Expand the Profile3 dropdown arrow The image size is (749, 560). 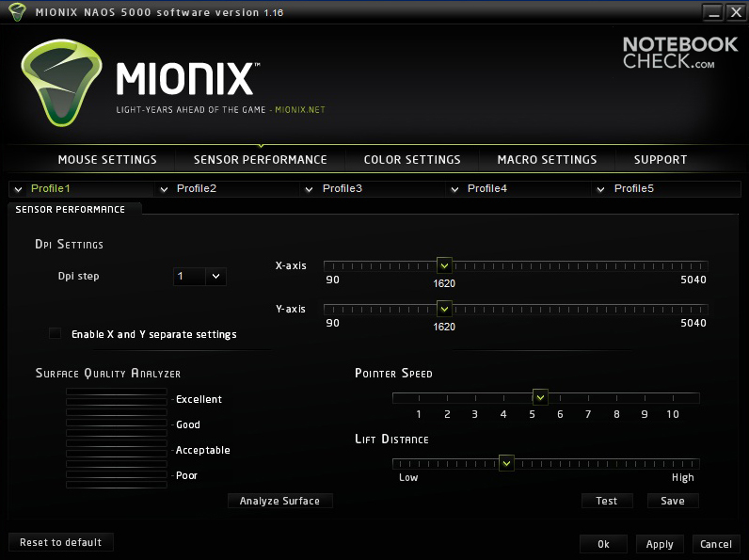pos(309,189)
